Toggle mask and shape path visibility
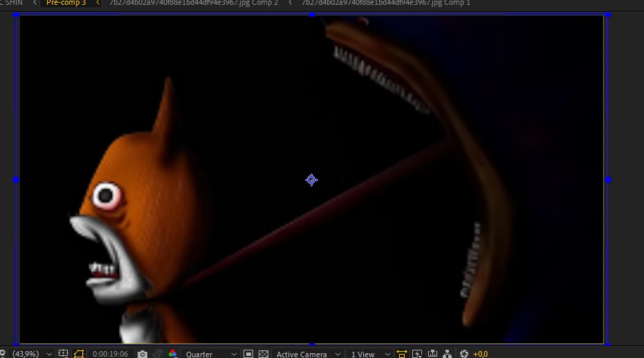 coord(79,353)
